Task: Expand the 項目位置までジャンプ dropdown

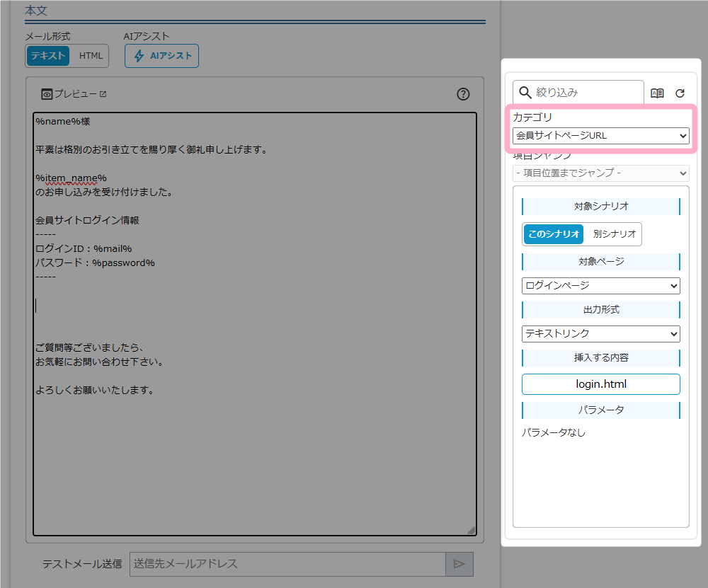Action: tap(600, 173)
